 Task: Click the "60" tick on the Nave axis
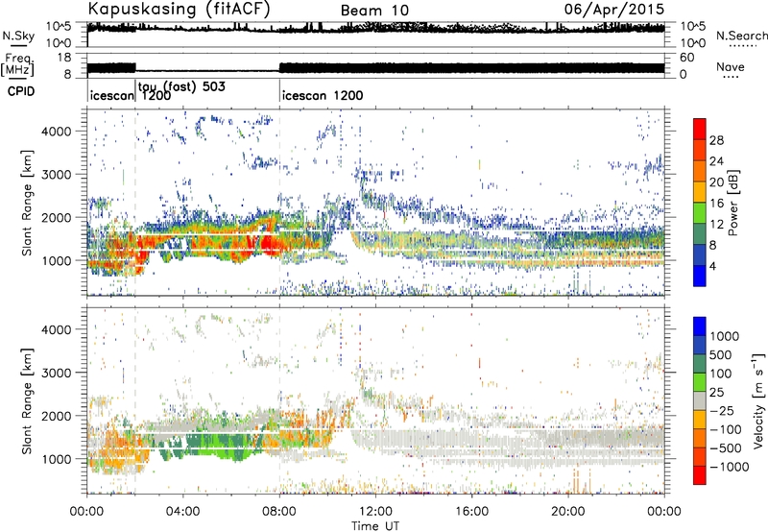click(686, 58)
